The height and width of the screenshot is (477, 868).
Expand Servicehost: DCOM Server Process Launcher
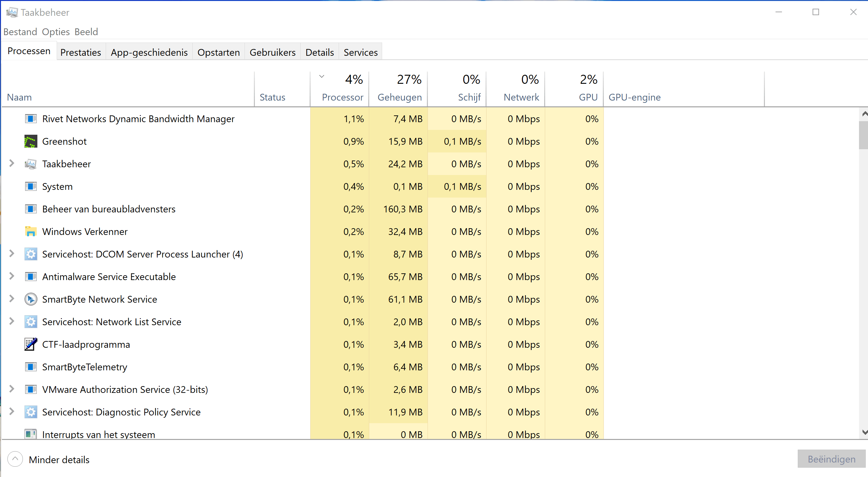(12, 254)
